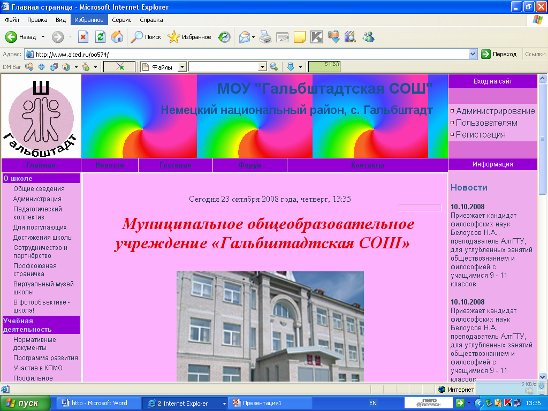
Task: Open Достижения школы sidebar link
Action: tap(42, 238)
